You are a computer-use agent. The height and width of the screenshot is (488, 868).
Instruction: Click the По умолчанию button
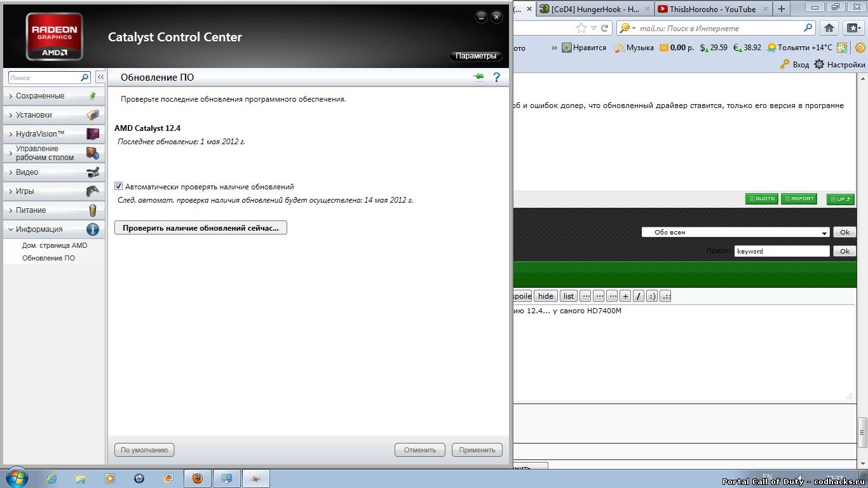click(144, 450)
